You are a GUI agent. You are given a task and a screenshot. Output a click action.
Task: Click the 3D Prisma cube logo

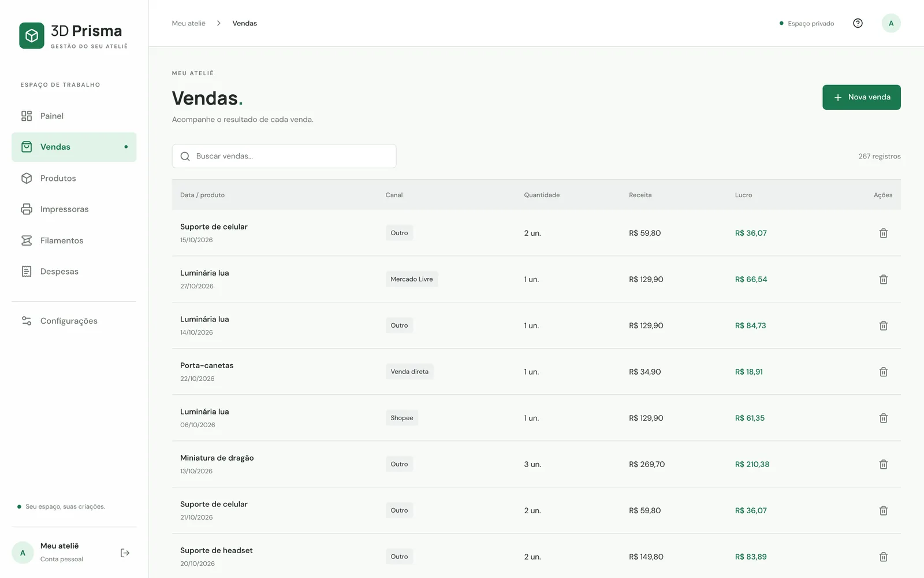point(32,36)
